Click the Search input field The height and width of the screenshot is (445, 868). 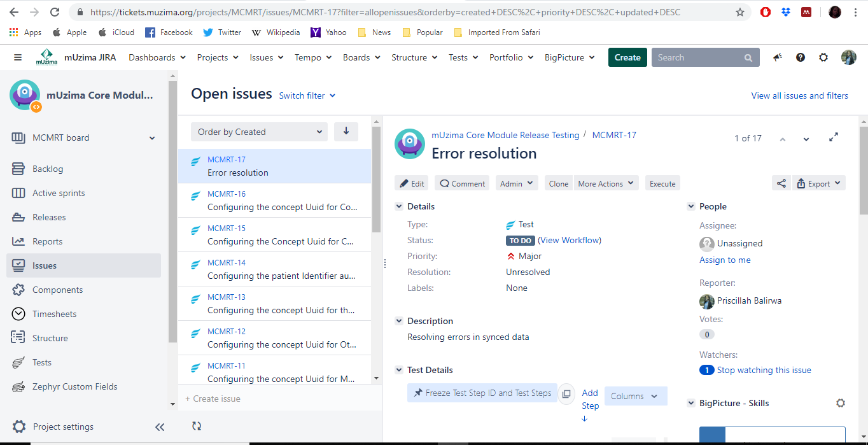coord(699,57)
